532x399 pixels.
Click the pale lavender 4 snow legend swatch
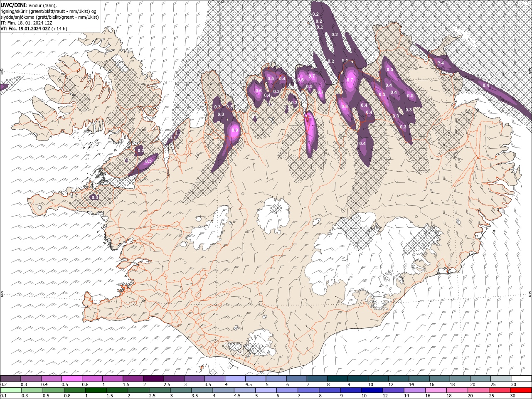pos(235,379)
